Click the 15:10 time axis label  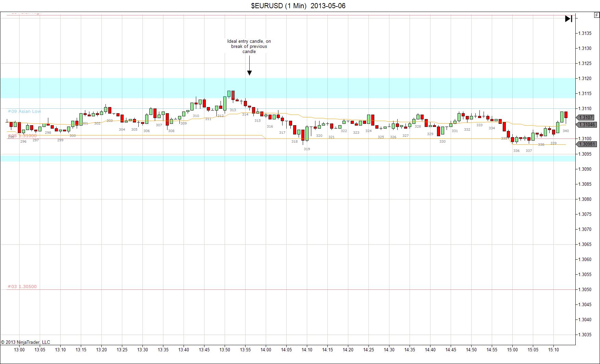click(x=553, y=350)
